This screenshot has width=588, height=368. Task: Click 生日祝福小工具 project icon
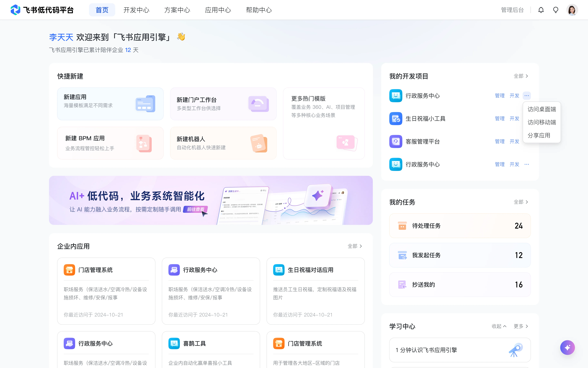[396, 119]
